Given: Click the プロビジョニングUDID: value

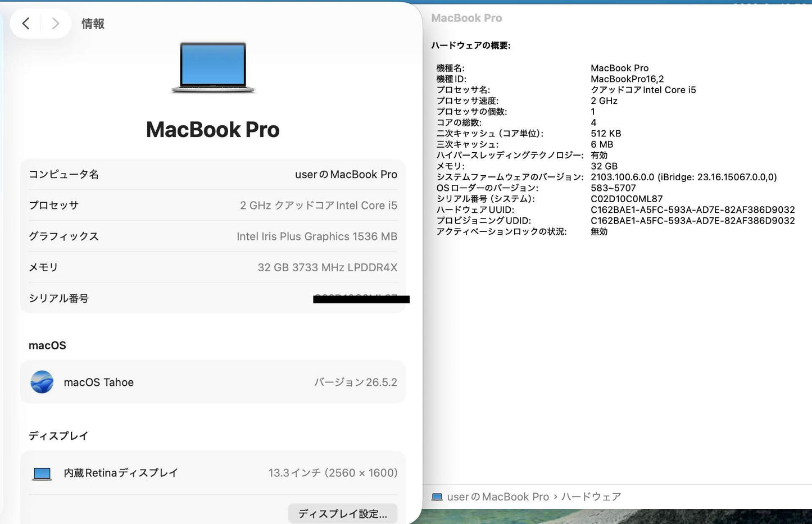Looking at the screenshot, I should pos(693,221).
